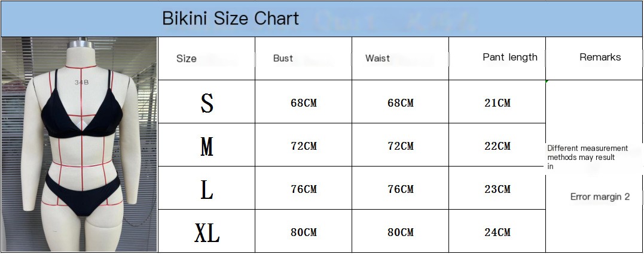Screen dimensions: 644x254
Task: Select the Pant length column header
Action: [x=509, y=58]
